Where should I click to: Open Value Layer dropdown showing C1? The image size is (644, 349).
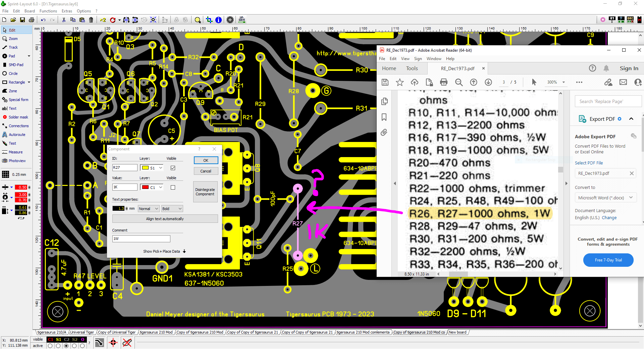tap(152, 187)
